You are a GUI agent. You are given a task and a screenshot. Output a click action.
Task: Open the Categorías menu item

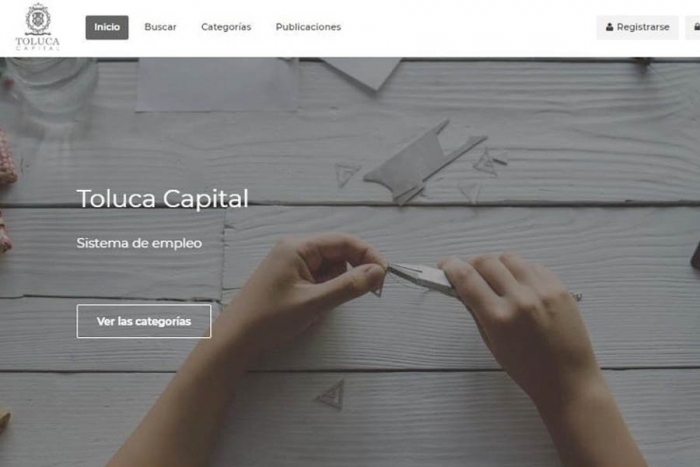pos(226,27)
